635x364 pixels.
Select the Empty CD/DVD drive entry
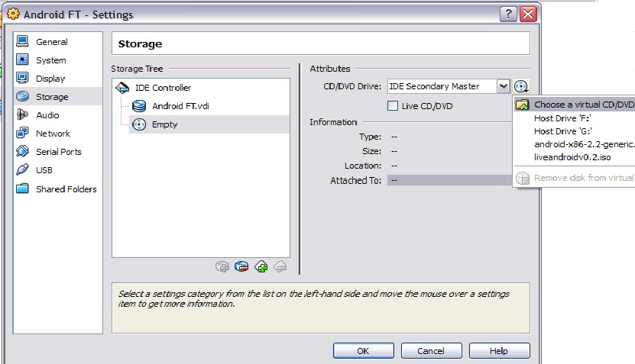click(209, 124)
